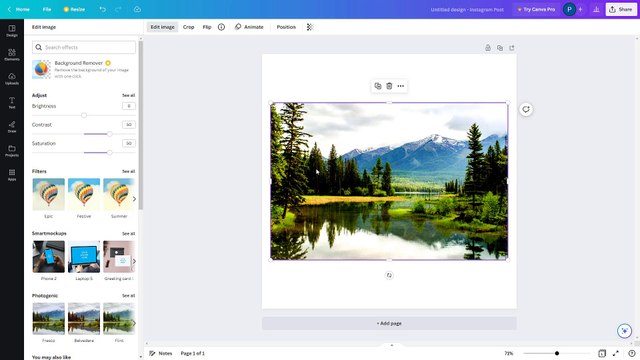Open the Projects sidebar panel
Viewport: 640px width, 360px height.
pos(12,151)
